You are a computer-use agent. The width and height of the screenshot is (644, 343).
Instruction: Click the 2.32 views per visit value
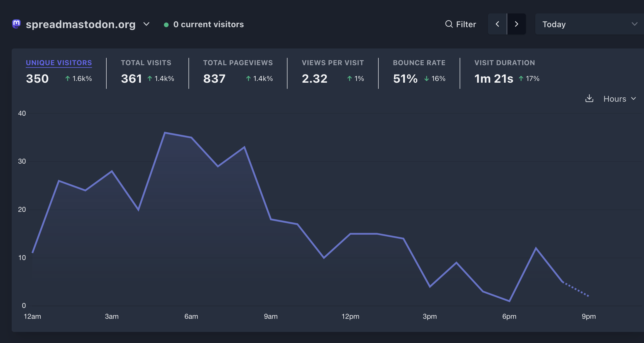pyautogui.click(x=315, y=79)
